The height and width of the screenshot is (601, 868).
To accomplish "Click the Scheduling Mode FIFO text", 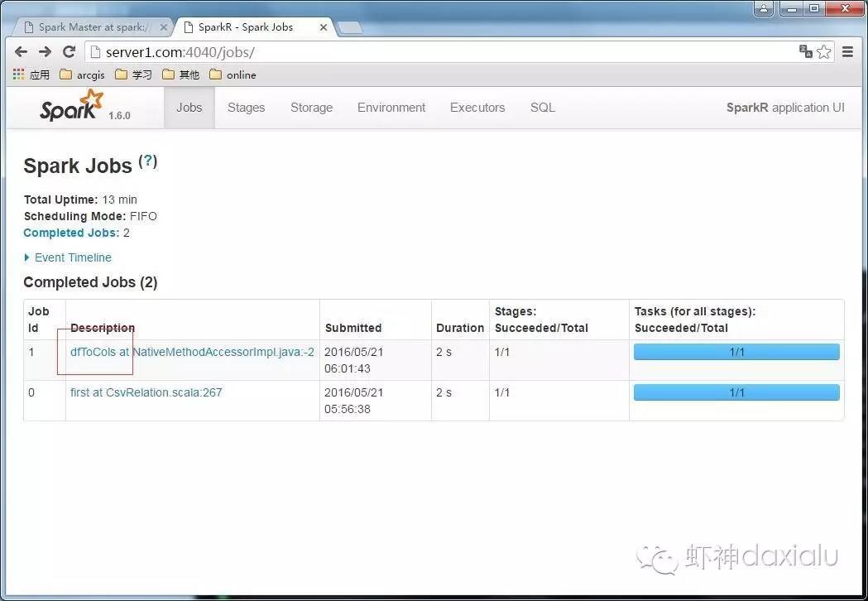I will point(90,216).
